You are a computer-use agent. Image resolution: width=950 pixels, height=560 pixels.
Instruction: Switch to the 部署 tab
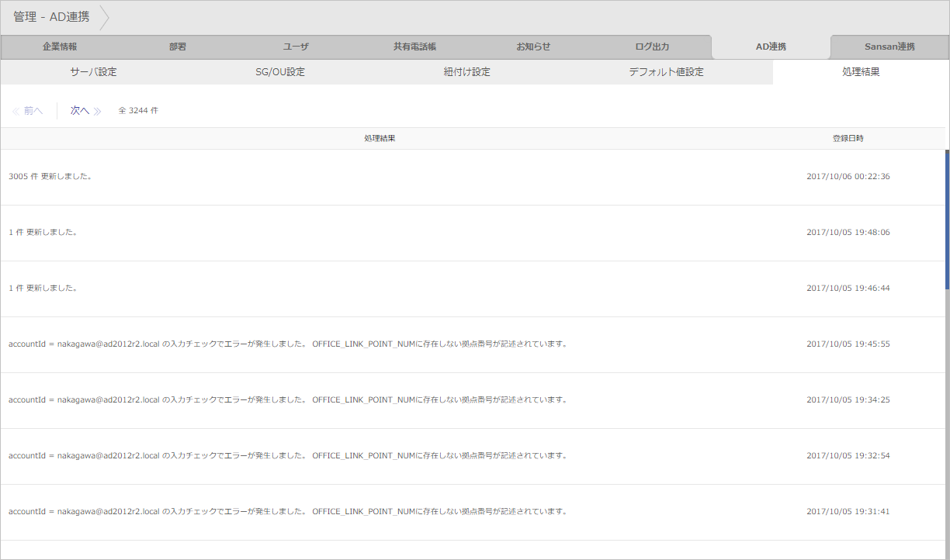[178, 47]
